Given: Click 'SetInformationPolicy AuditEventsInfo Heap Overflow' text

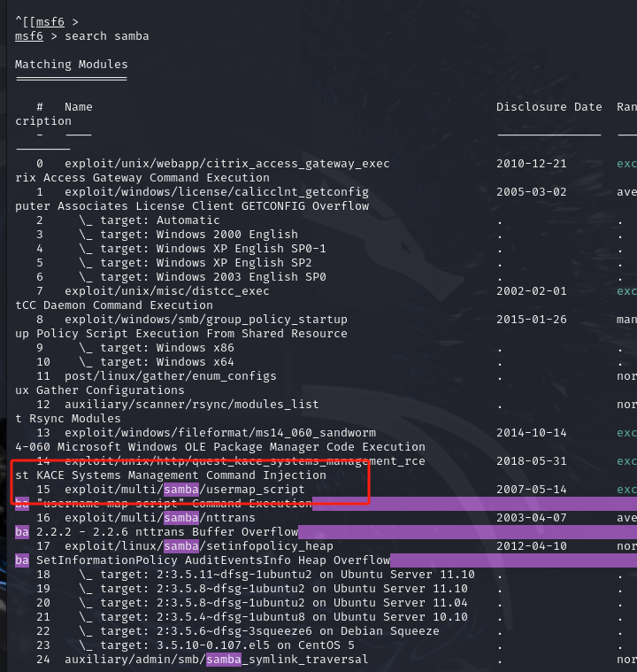Looking at the screenshot, I should [x=213, y=560].
